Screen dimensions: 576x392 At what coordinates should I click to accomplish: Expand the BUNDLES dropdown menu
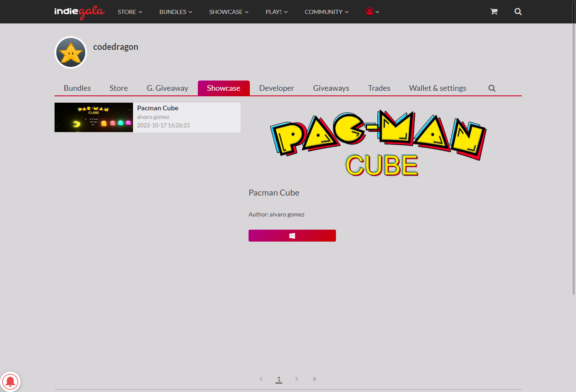(176, 12)
